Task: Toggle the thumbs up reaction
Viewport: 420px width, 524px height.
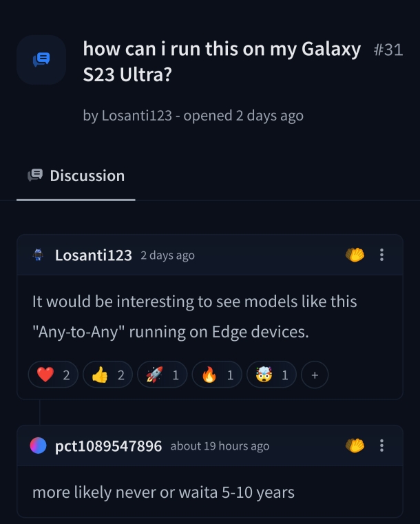Action: click(x=107, y=375)
